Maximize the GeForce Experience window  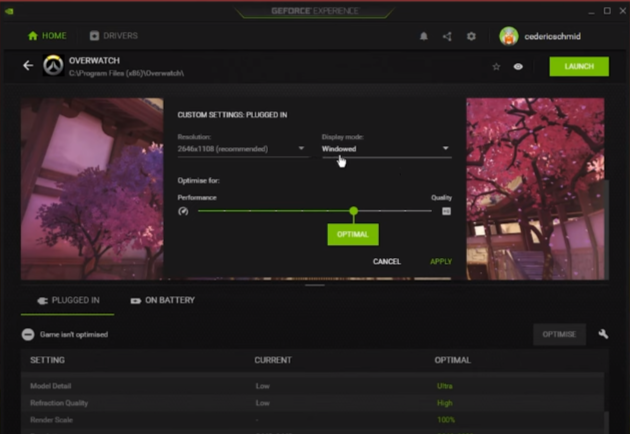coord(607,11)
